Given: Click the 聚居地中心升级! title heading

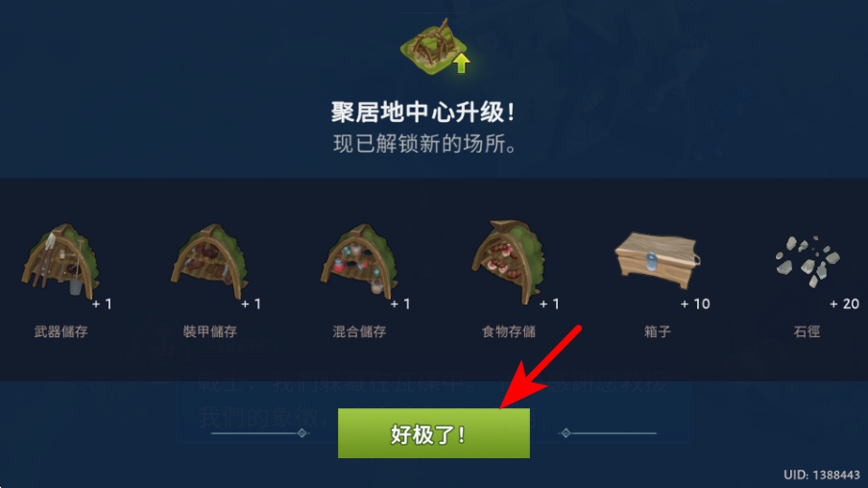Looking at the screenshot, I should 422,112.
